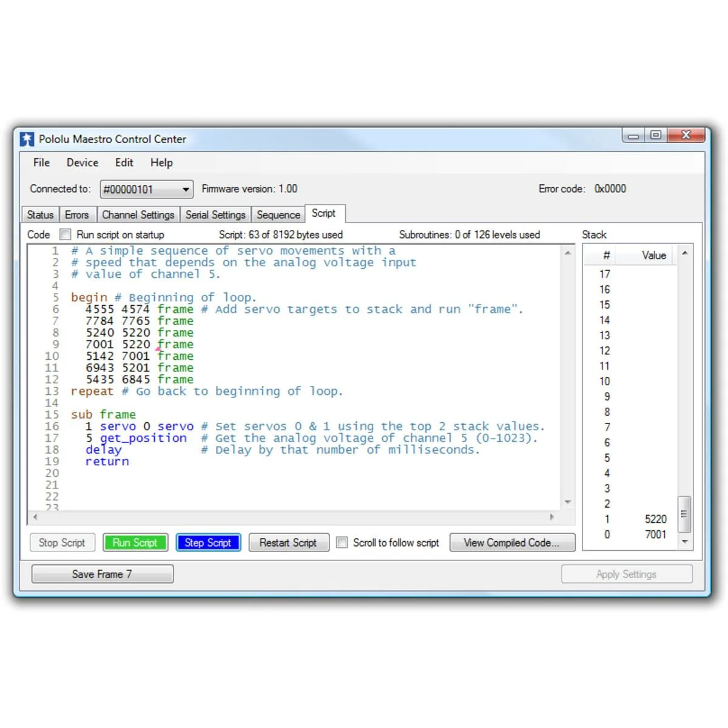Click the stack scrollbar down arrow

tap(684, 541)
